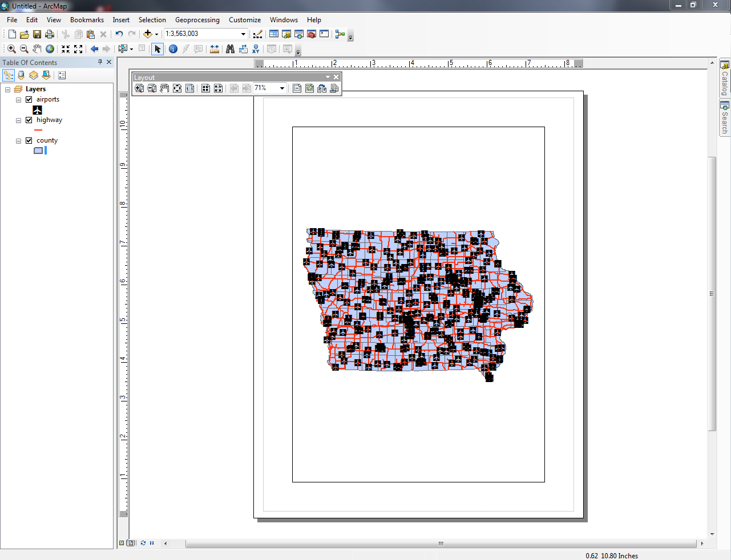This screenshot has height=560, width=731.
Task: Open the Go To XY tool
Action: pyautogui.click(x=255, y=49)
